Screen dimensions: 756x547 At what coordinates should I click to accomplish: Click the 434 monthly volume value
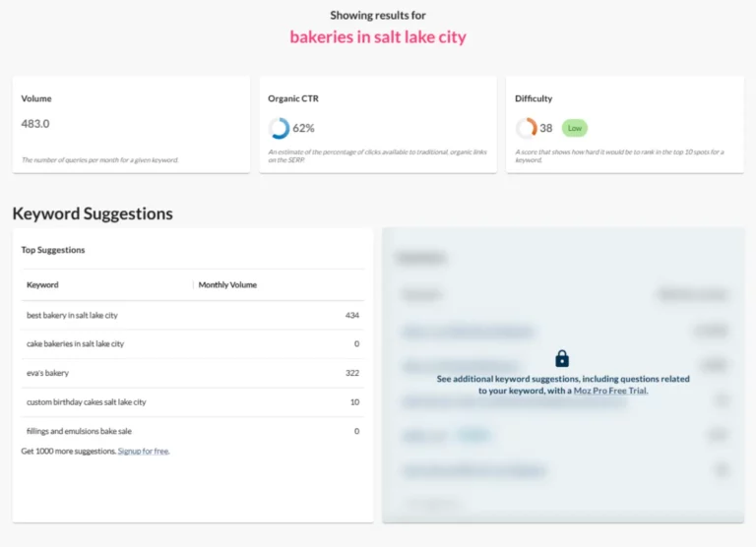tap(352, 315)
